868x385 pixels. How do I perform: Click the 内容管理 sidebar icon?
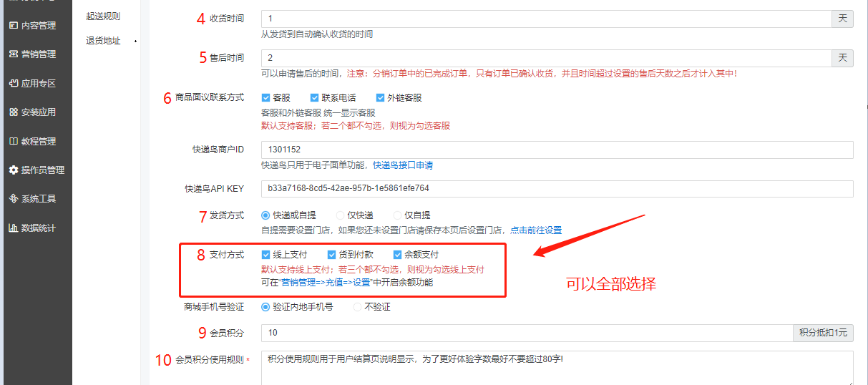pyautogui.click(x=13, y=25)
